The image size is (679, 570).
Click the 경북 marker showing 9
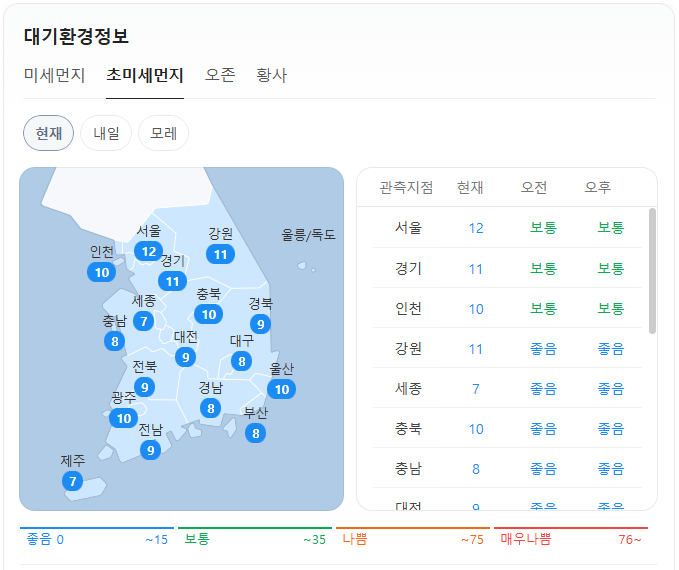pyautogui.click(x=261, y=324)
